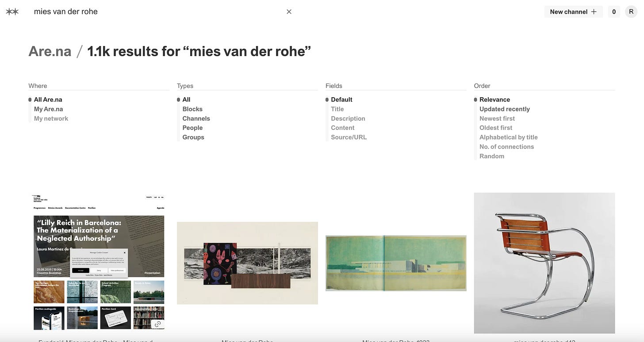Search by Description field only
This screenshot has height=342, width=644.
coord(348,118)
